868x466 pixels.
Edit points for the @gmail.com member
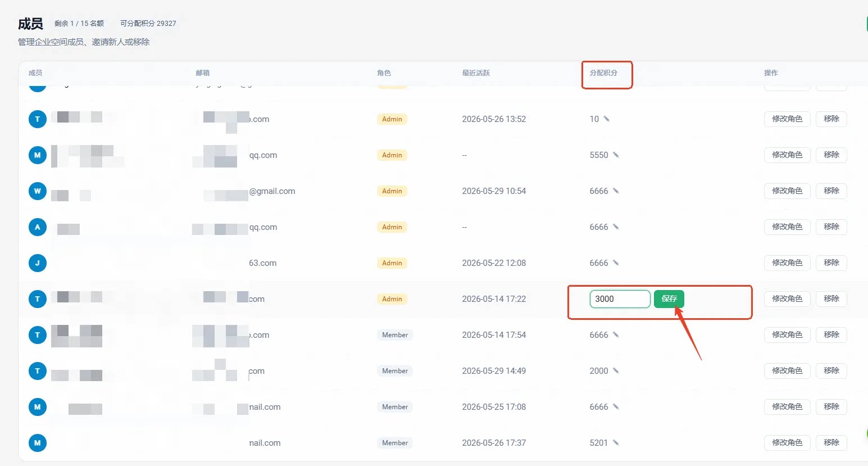[616, 191]
